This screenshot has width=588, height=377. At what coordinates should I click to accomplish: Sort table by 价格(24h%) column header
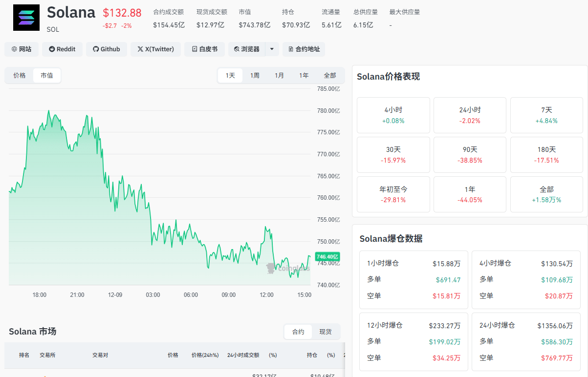point(205,355)
